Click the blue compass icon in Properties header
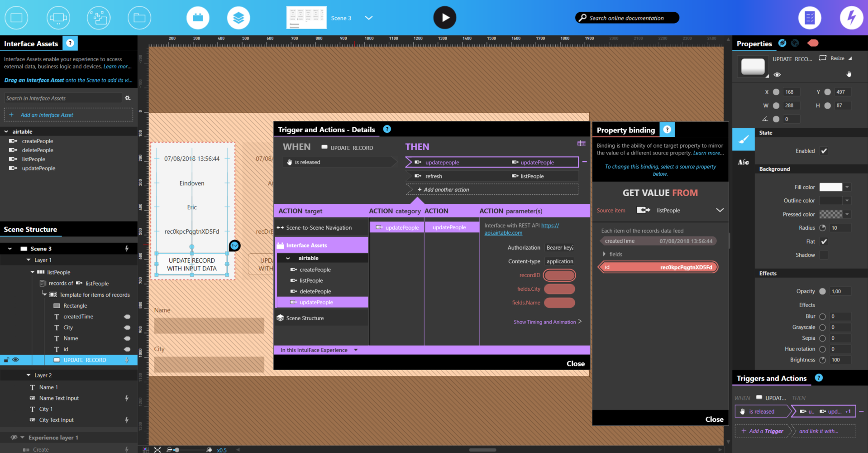Screen dimensions: 868x453 click(x=782, y=43)
